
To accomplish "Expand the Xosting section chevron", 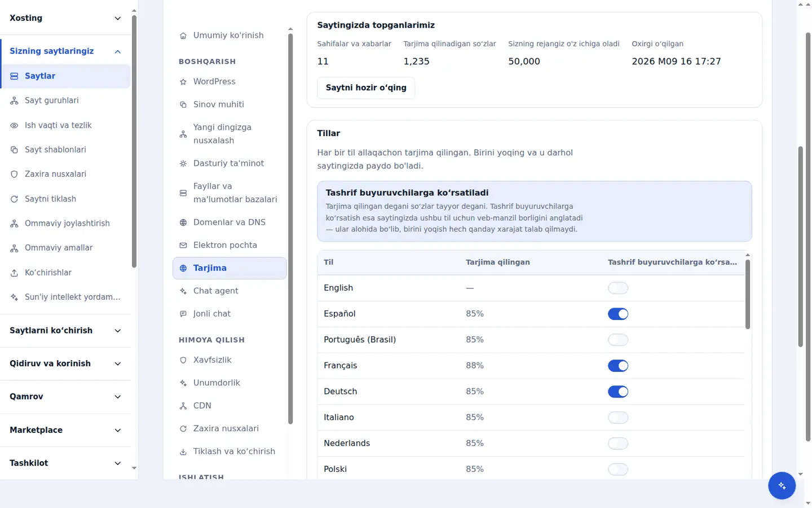I will point(118,18).
